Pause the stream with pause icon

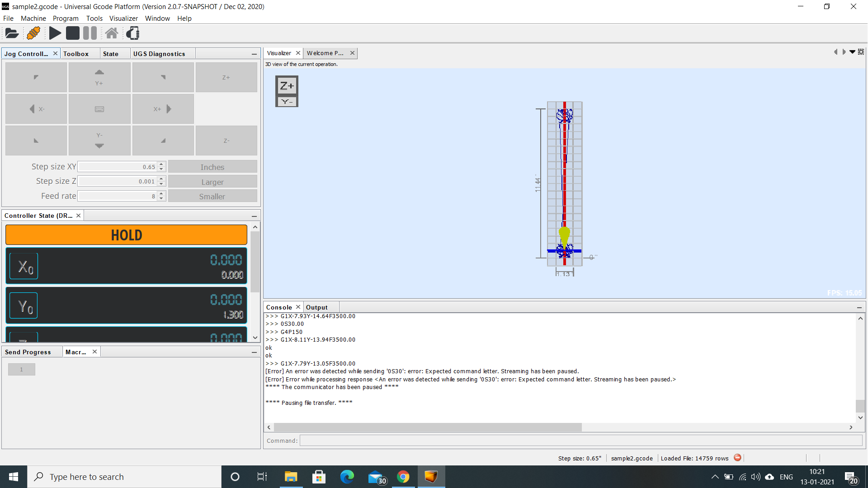[90, 33]
